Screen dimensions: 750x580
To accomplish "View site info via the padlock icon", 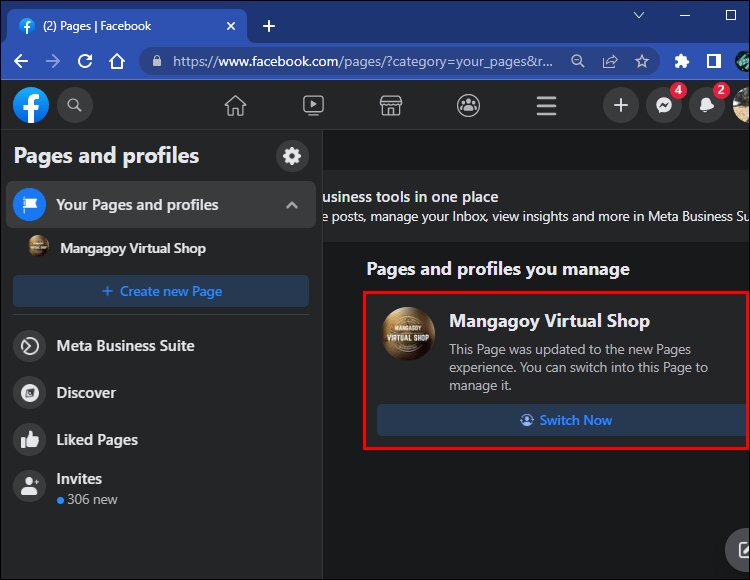I will [157, 61].
